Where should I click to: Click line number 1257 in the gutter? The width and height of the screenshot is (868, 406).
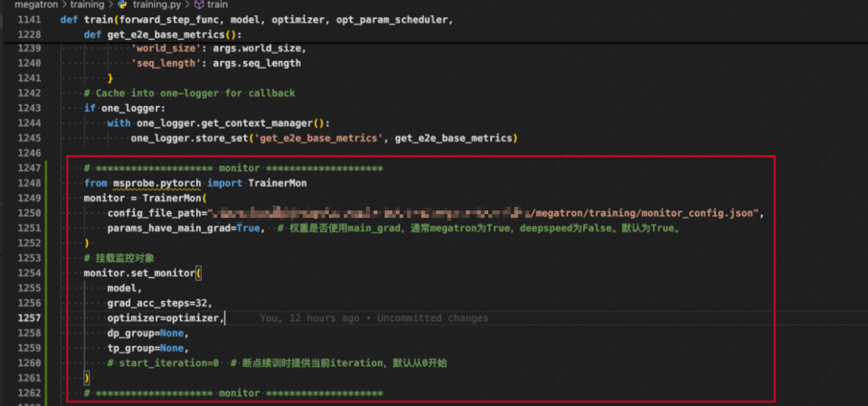coord(29,318)
